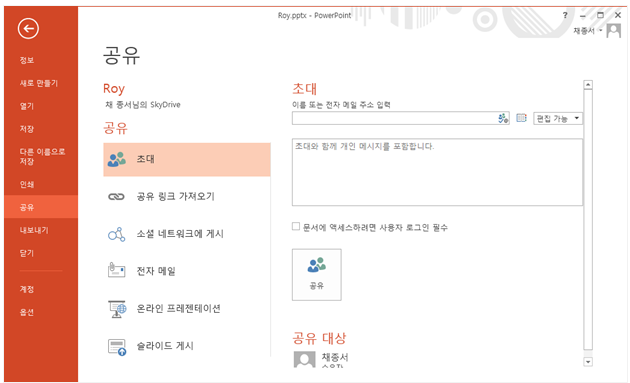This screenshot has height=383, width=630.
Task: Enable 문서에 액세스하려면 사용자 로그인 필수 checkbox
Action: pyautogui.click(x=296, y=227)
